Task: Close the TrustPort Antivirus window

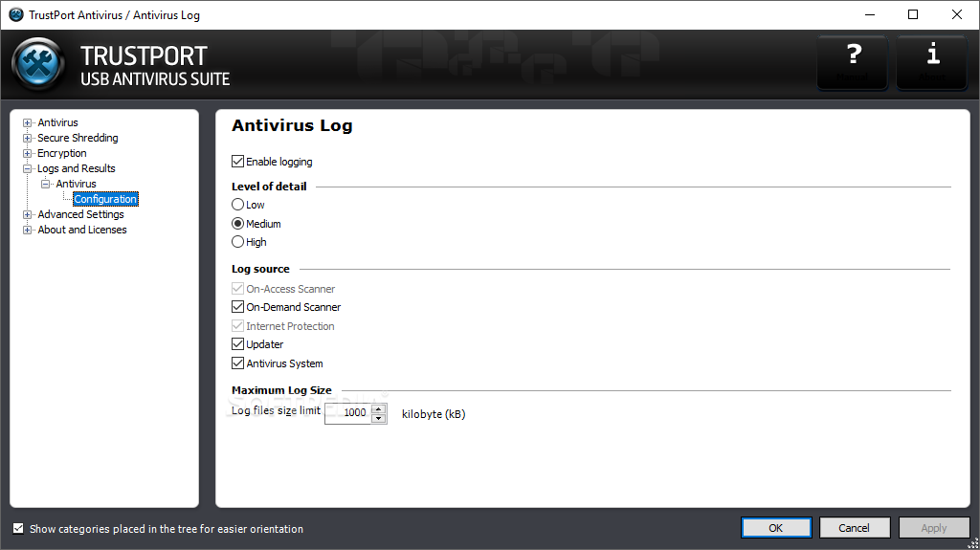Action: 957,14
